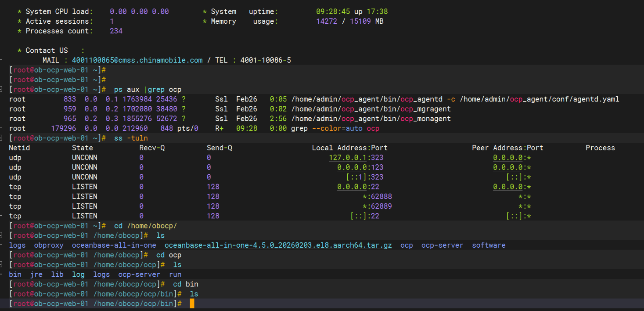Click the Processes count value 234
The image size is (644, 311).
(116, 31)
